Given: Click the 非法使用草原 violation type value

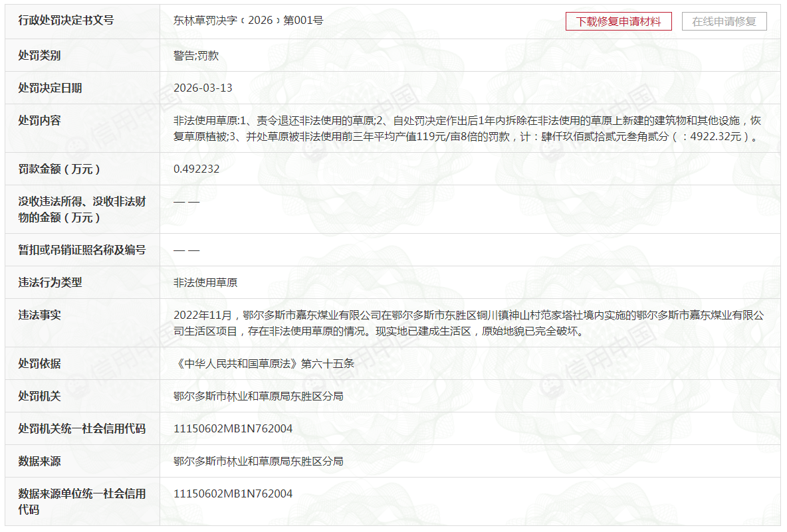Looking at the screenshot, I should coord(205,283).
